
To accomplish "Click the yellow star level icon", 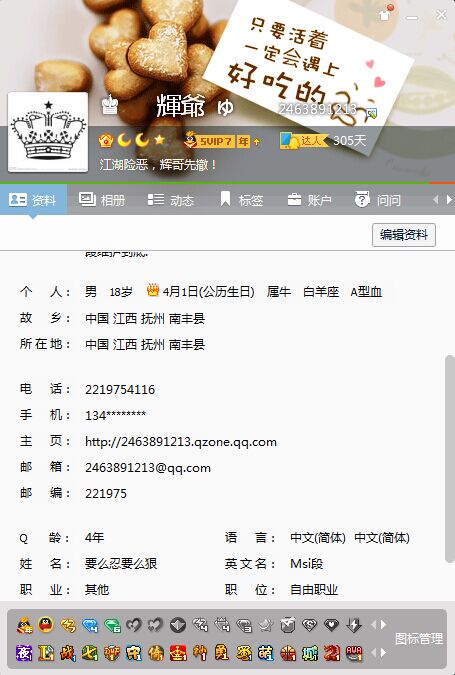I will click(x=160, y=139).
